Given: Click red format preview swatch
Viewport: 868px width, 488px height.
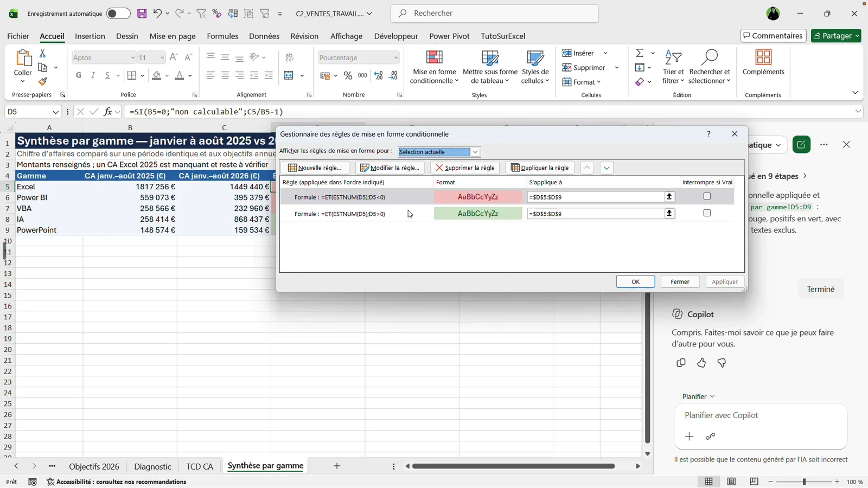Looking at the screenshot, I should 478,197.
